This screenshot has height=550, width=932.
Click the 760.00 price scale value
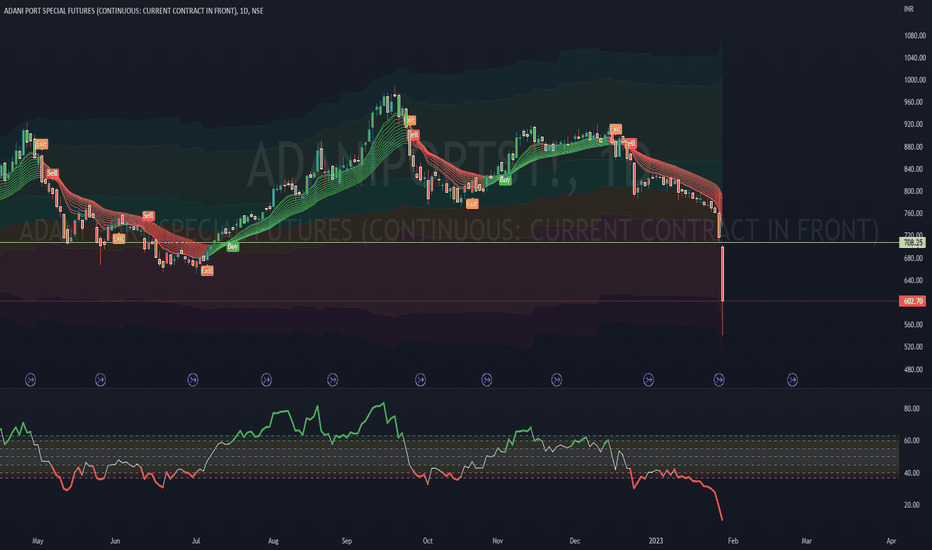point(915,213)
